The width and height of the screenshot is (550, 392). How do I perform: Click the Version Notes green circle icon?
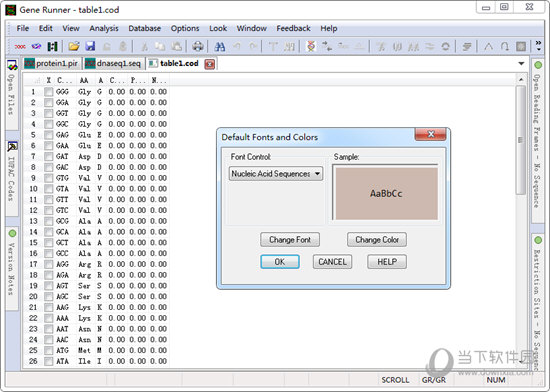12,234
